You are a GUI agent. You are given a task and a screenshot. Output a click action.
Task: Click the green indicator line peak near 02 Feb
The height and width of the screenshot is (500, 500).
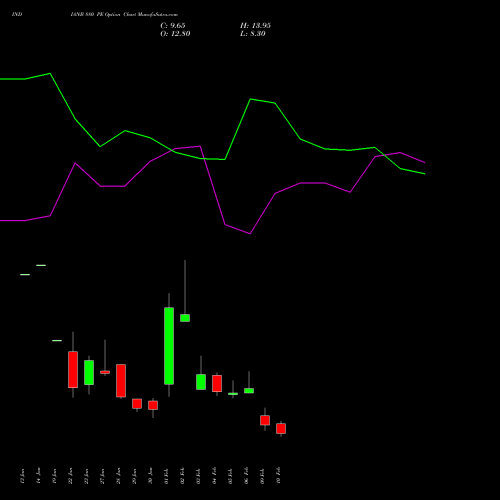[251, 99]
